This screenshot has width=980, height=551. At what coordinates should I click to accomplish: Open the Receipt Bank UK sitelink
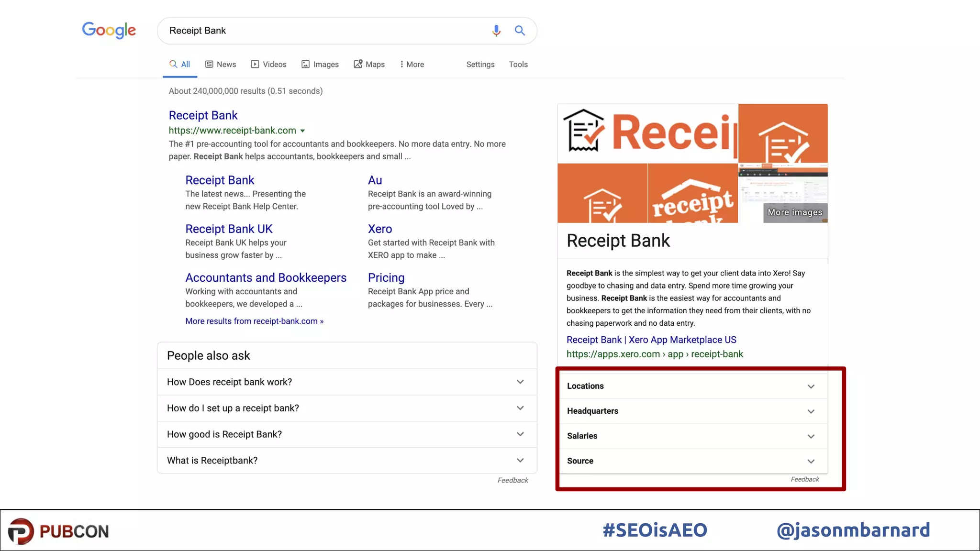[x=229, y=229]
